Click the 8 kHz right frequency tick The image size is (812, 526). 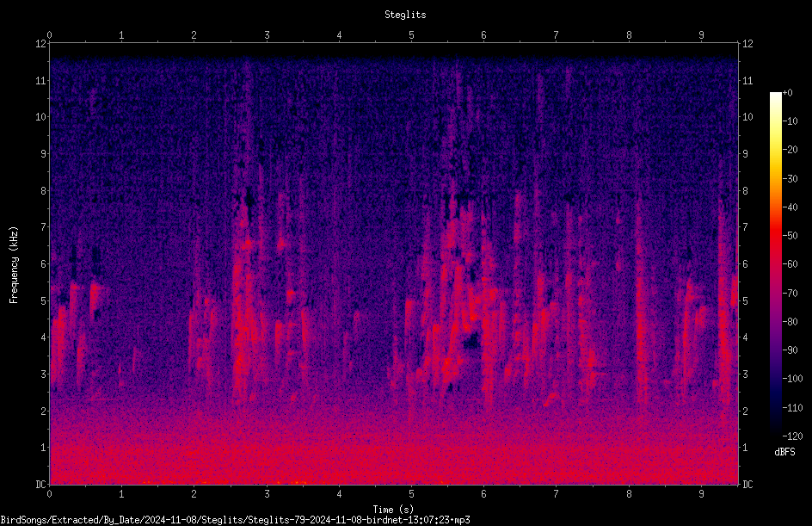pos(745,191)
